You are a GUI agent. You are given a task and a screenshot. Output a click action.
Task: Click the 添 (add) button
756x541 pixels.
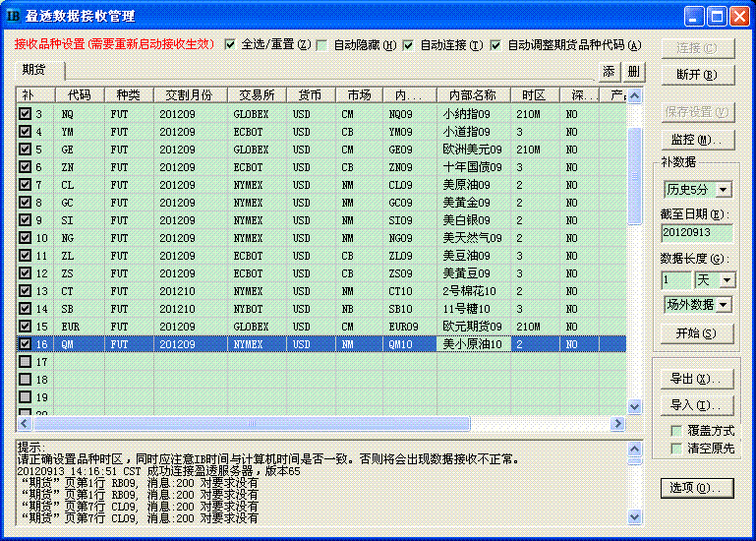[x=609, y=71]
